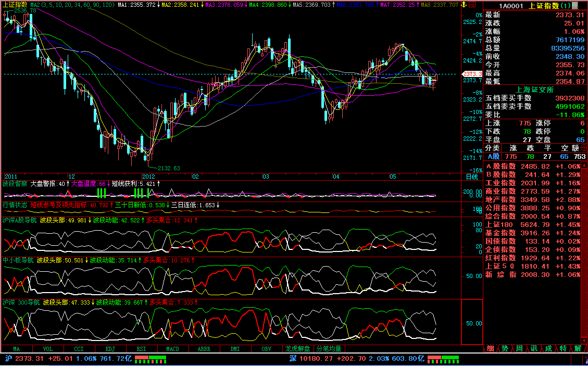The height and width of the screenshot is (366, 588).
Task: Click the 2132.63 low price label on the chart
Action: [x=169, y=168]
